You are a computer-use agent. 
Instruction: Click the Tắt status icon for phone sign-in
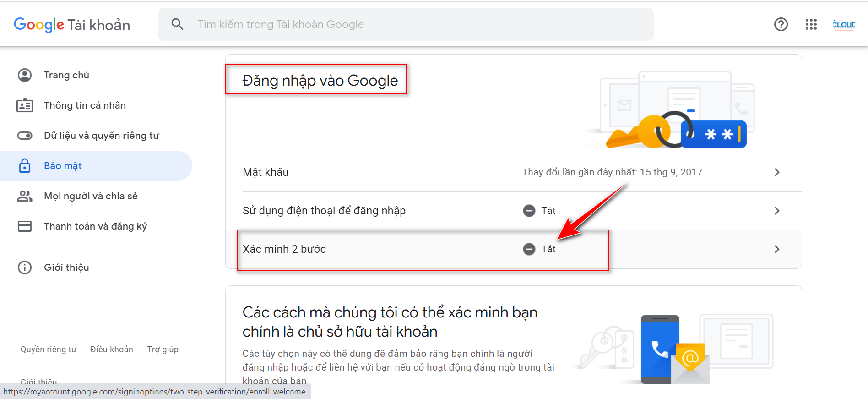[529, 211]
